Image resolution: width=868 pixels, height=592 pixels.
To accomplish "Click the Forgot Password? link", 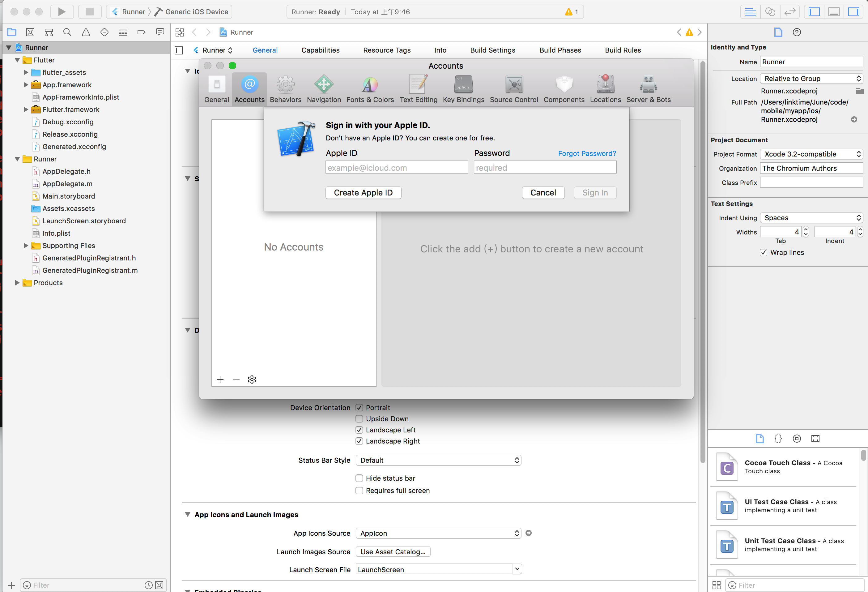I will click(587, 153).
